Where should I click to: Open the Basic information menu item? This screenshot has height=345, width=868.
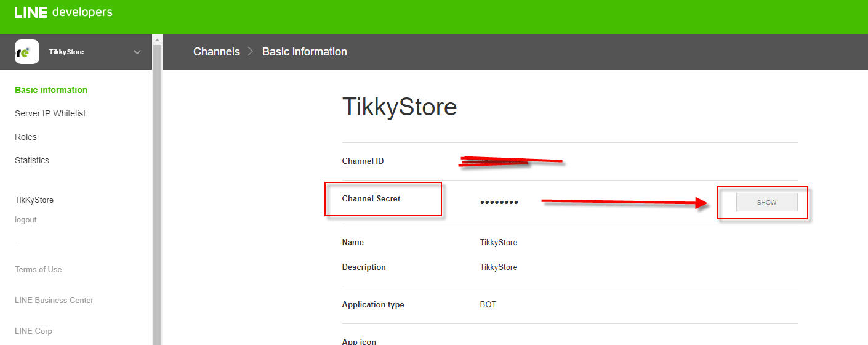[51, 90]
